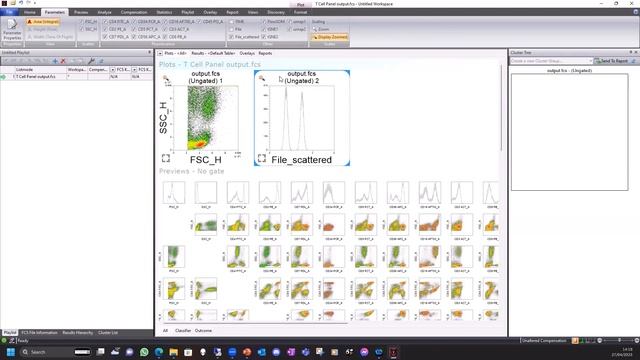Expand the File_scattered plot with the fullscreen icon

[x=262, y=158]
